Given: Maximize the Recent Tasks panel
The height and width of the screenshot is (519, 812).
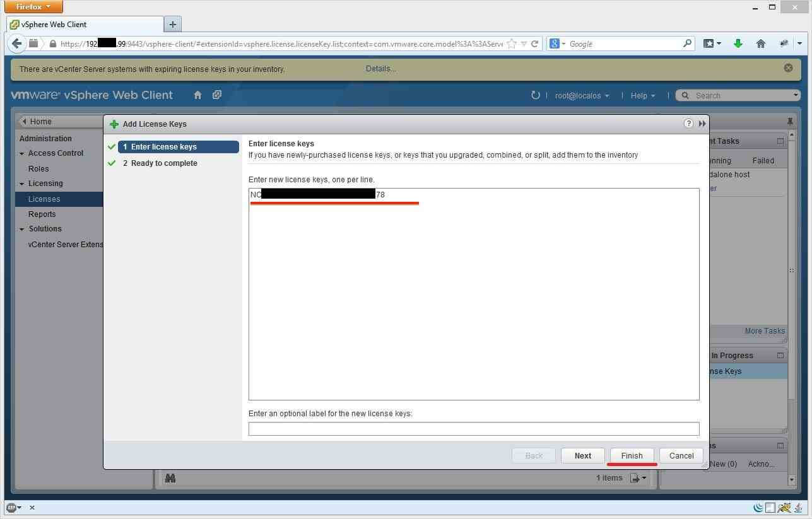Looking at the screenshot, I should (x=780, y=141).
